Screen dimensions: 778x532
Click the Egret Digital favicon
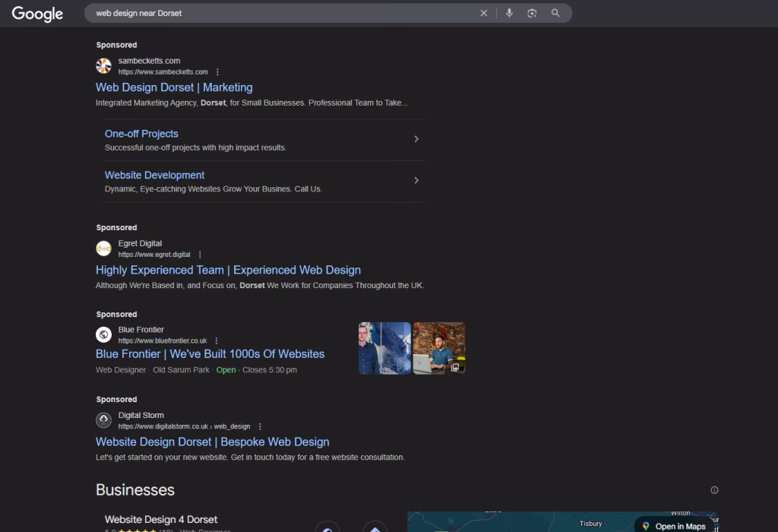[x=103, y=248]
